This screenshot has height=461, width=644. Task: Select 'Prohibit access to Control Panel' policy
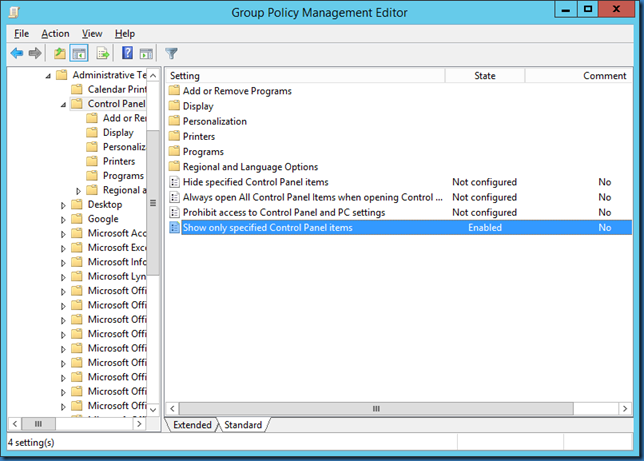pyautogui.click(x=283, y=212)
